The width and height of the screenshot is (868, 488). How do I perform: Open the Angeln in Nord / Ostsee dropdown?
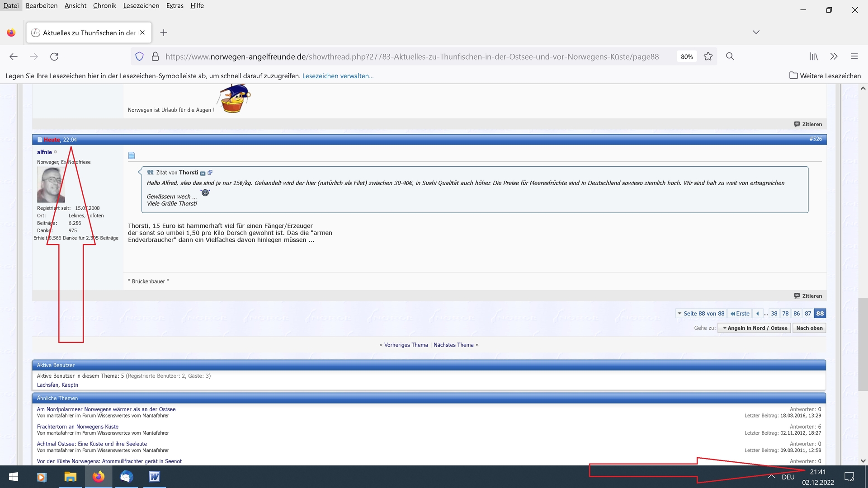(x=754, y=328)
